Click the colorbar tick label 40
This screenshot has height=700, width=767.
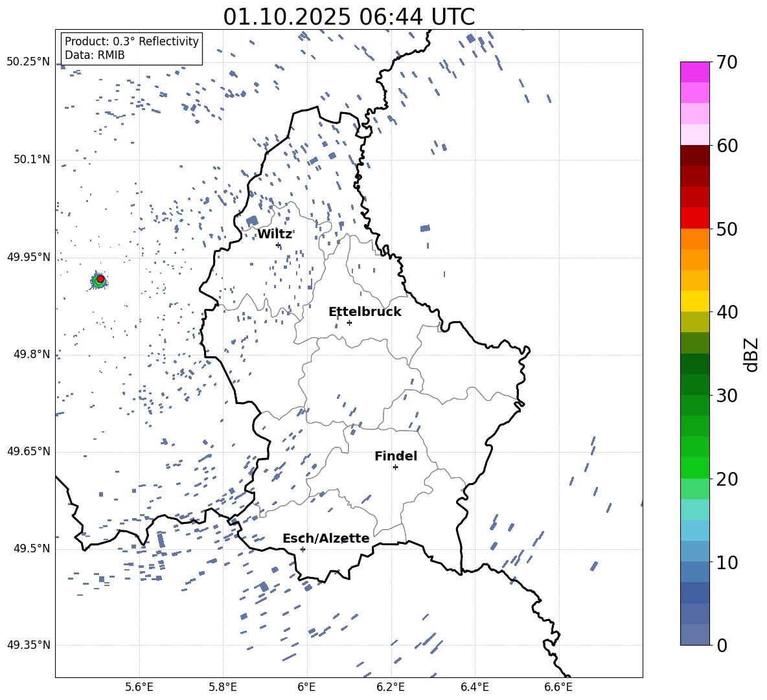[x=727, y=312]
